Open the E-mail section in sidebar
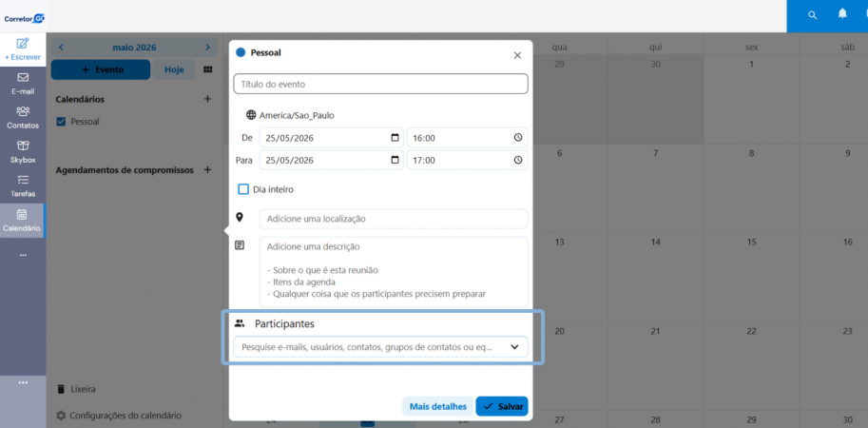This screenshot has height=428, width=868. pos(23,83)
